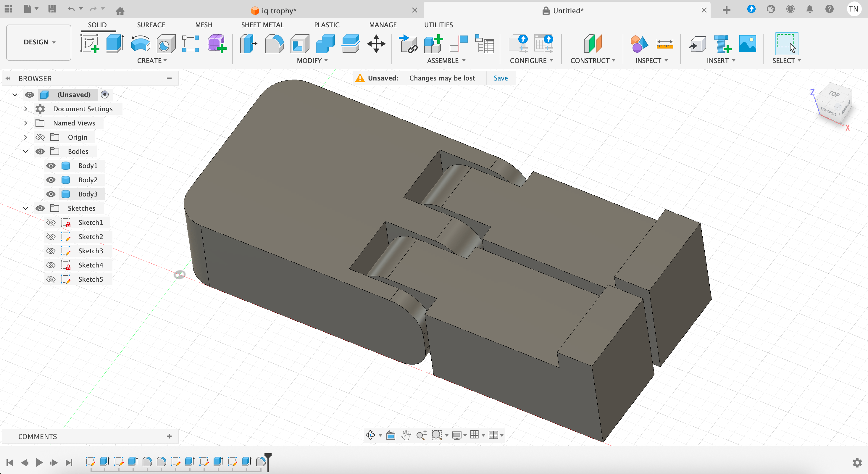Open the iq trophy document tab
This screenshot has width=868, height=474.
click(278, 10)
